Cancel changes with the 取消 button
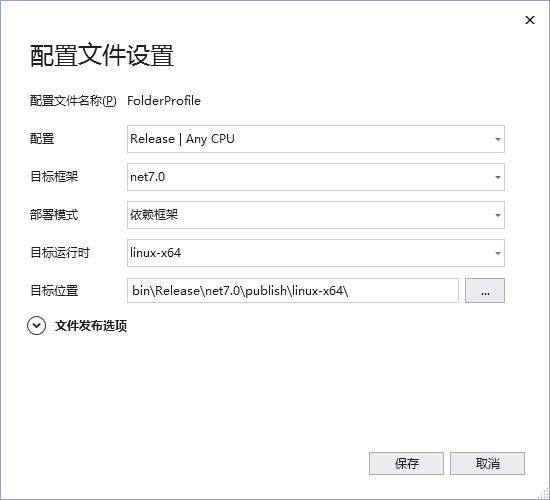 point(487,464)
